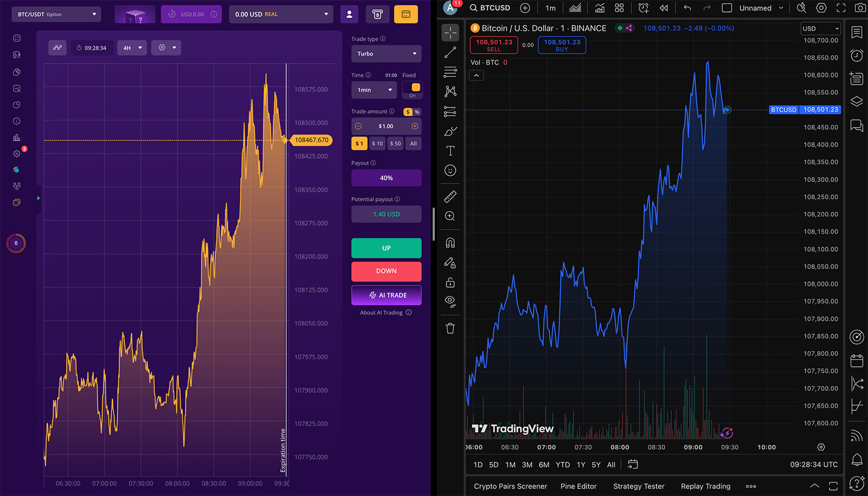Open the deposit wallet icon button
Screen dimensions: 868x496
click(406, 14)
